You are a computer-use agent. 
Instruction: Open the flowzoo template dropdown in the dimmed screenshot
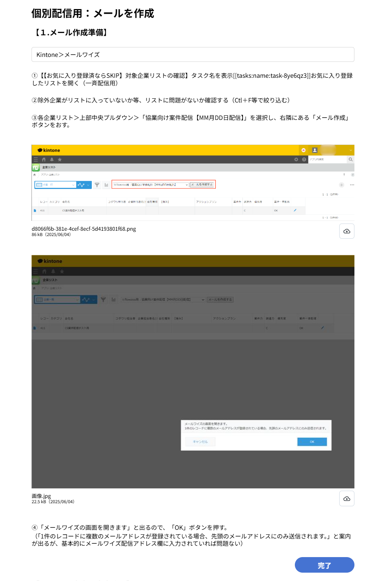click(x=163, y=299)
